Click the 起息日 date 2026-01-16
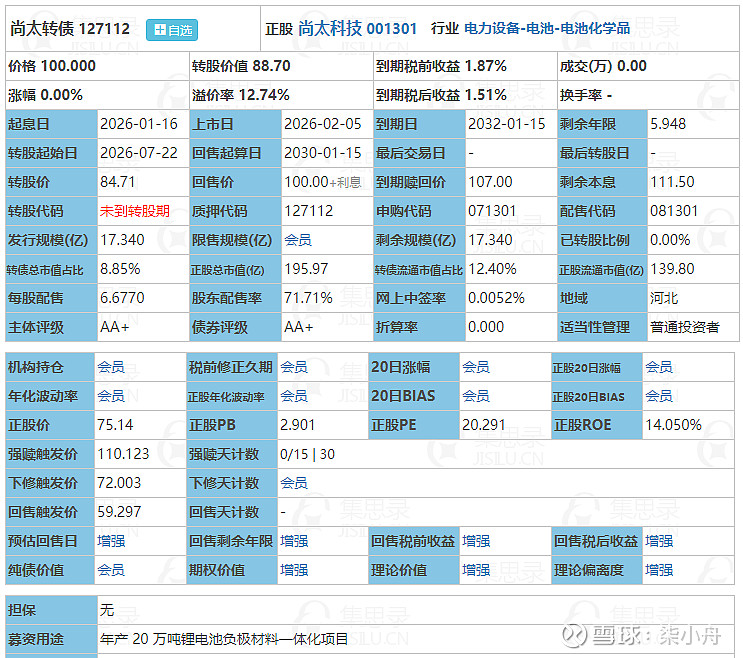This screenshot has height=658, width=743. pyautogui.click(x=139, y=124)
